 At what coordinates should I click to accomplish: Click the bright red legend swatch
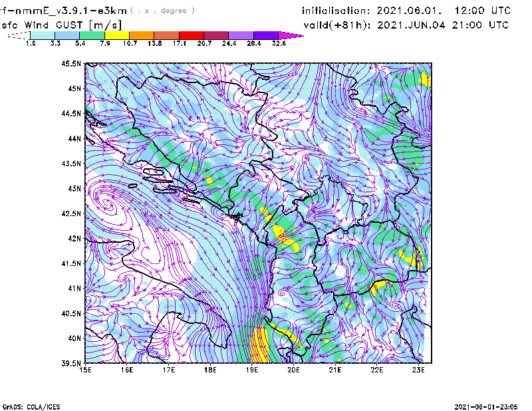click(x=192, y=35)
